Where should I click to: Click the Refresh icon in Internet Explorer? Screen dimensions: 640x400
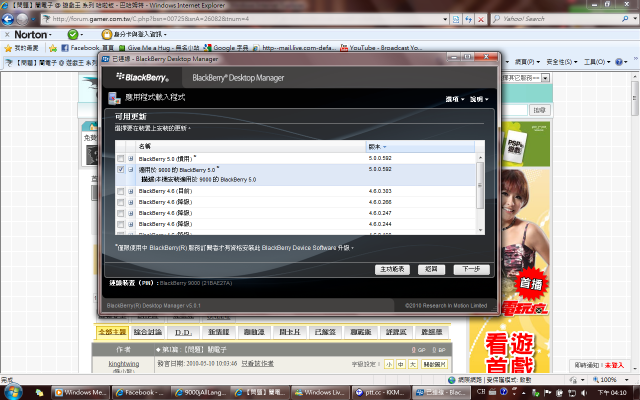469,19
